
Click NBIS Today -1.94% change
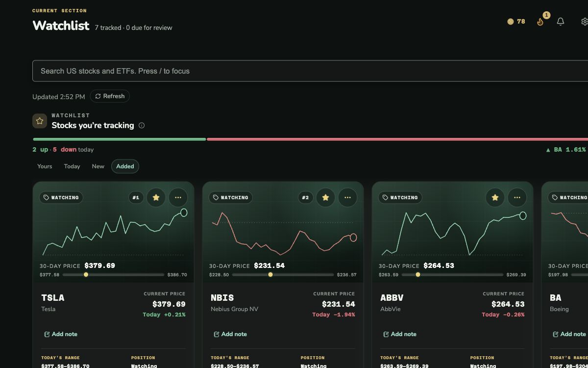point(334,315)
